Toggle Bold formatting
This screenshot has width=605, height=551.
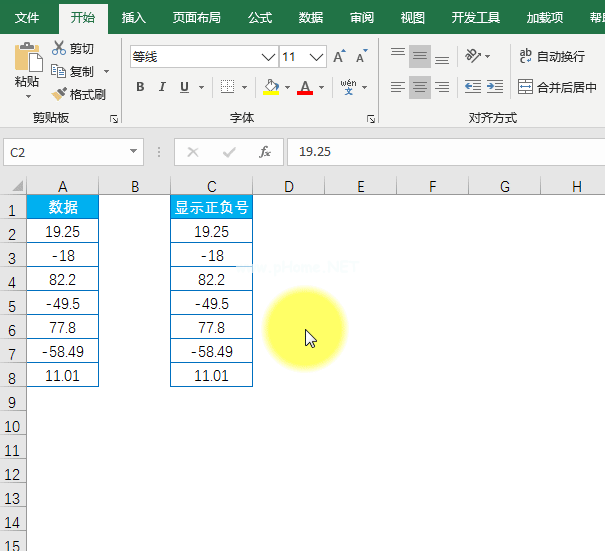point(140,87)
